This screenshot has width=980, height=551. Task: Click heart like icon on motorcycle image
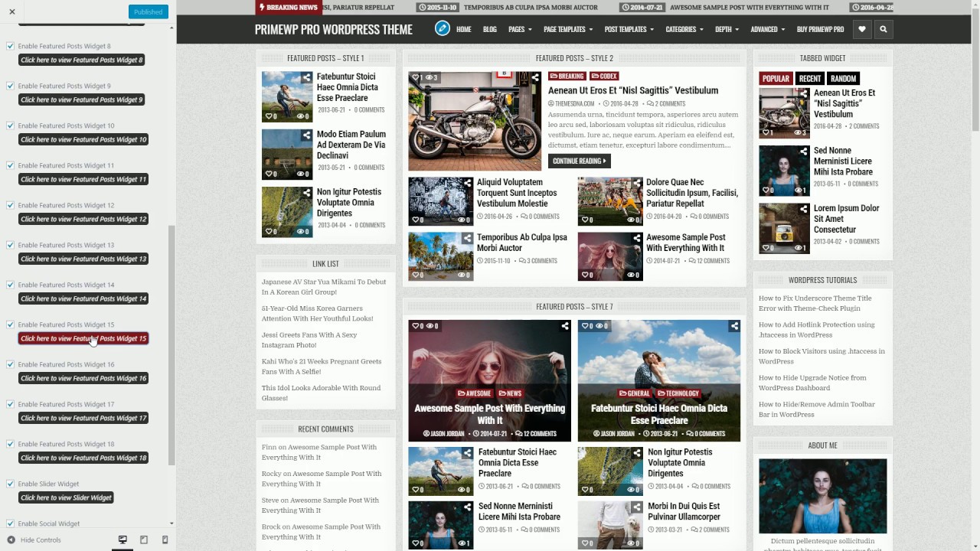click(416, 77)
